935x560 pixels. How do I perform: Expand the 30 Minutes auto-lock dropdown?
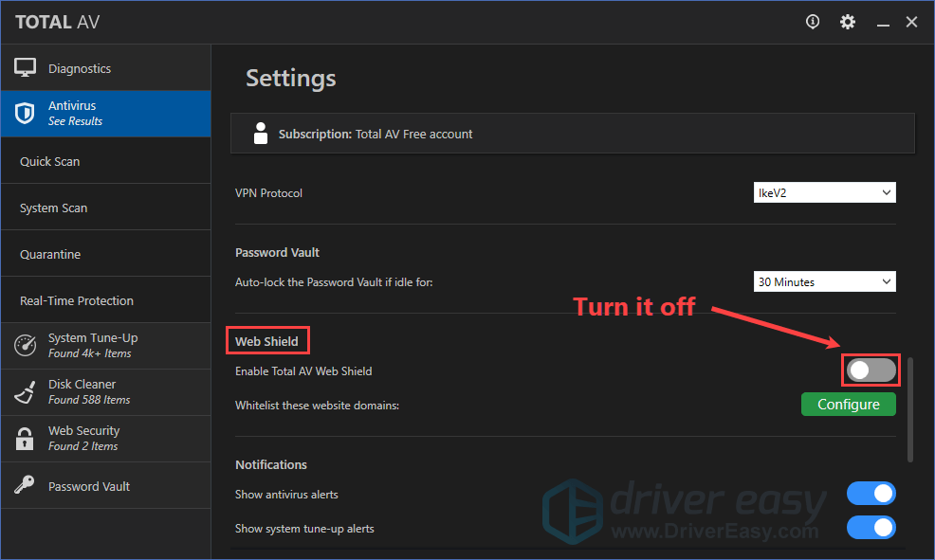pos(824,281)
